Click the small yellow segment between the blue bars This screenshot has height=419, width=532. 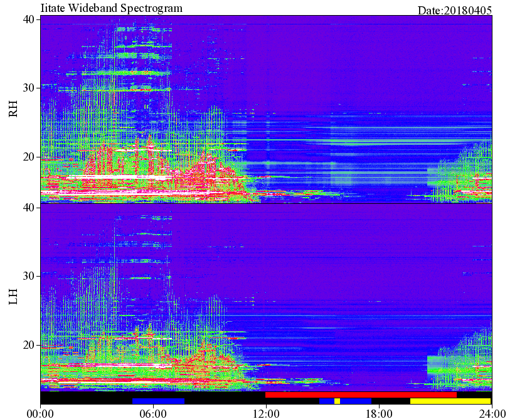pyautogui.click(x=337, y=401)
